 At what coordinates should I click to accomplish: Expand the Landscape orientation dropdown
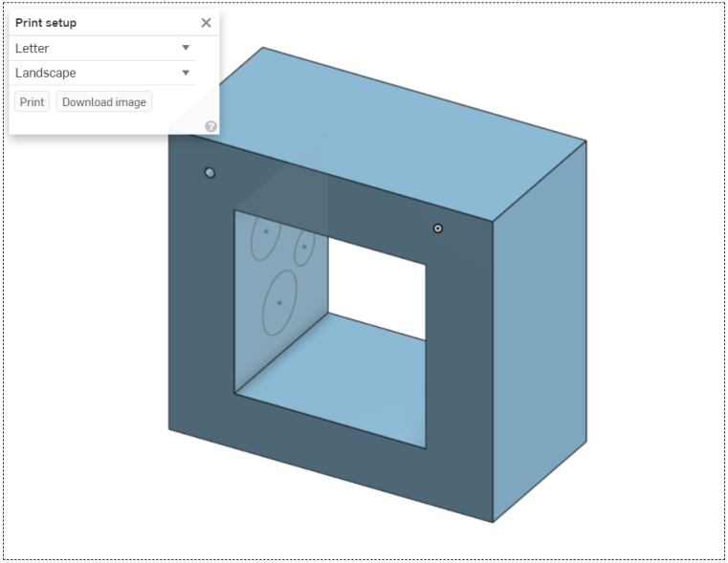coord(104,73)
